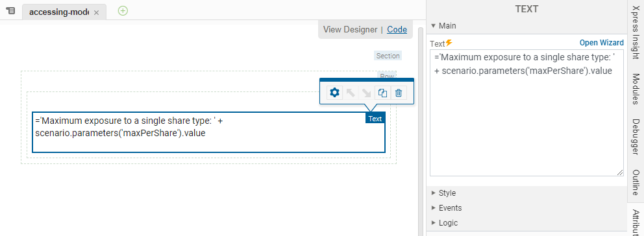
Task: Add a new tab with plus icon
Action: click(123, 11)
